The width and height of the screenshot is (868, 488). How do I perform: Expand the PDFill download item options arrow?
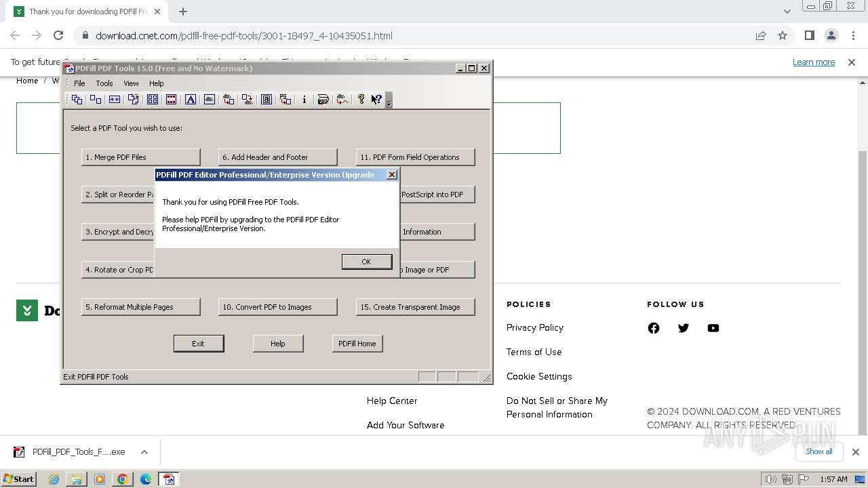tap(144, 452)
